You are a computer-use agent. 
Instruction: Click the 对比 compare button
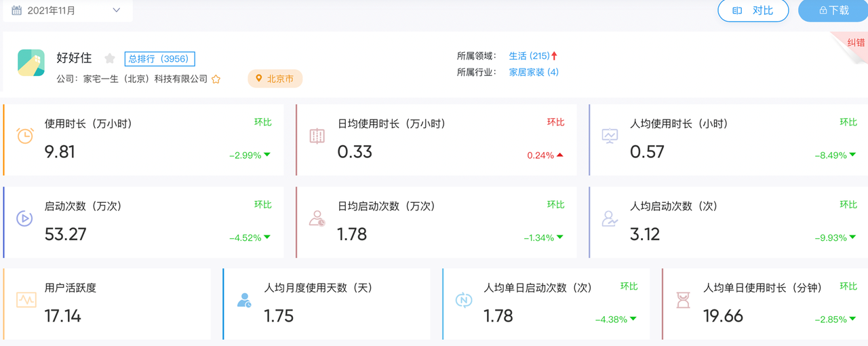753,11
